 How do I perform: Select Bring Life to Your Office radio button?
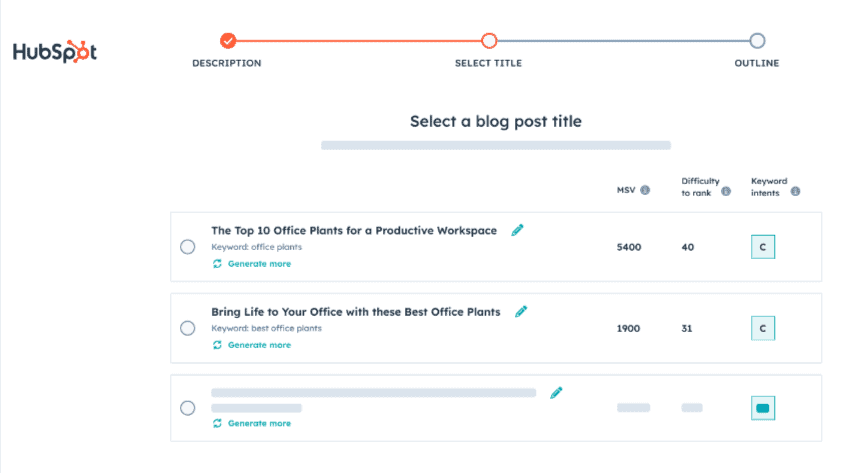187,328
